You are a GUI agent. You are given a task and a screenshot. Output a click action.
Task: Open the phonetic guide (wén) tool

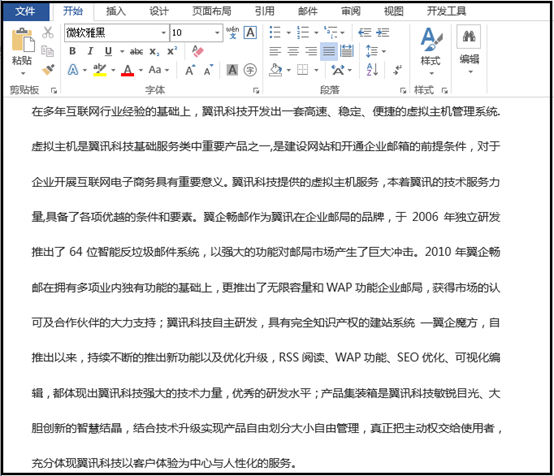[232, 33]
